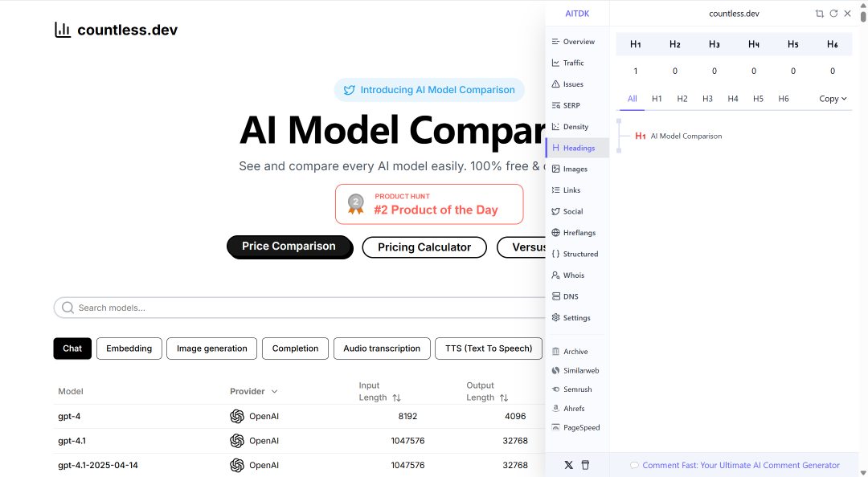Click the Images icon in sidebar
This screenshot has height=477, width=868.
click(x=556, y=169)
